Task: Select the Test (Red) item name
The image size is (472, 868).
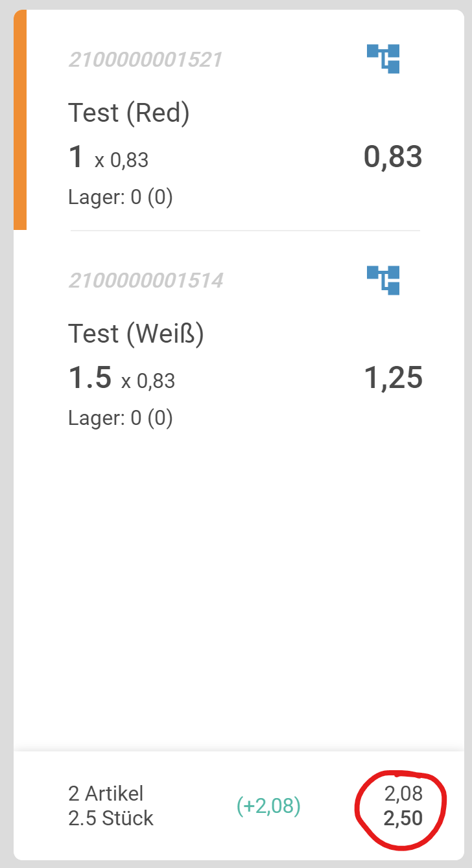Action: (129, 113)
